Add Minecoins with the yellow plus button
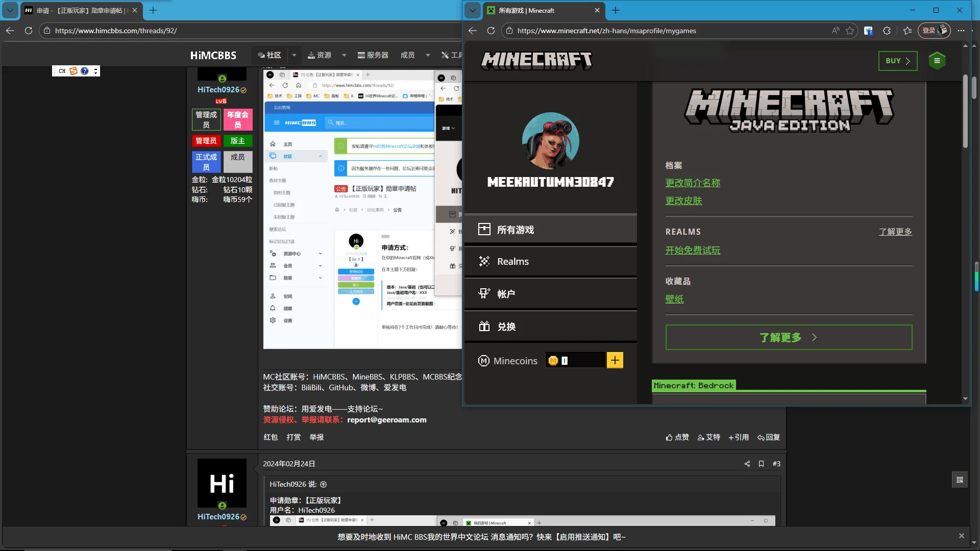Image resolution: width=980 pixels, height=551 pixels. tap(615, 361)
